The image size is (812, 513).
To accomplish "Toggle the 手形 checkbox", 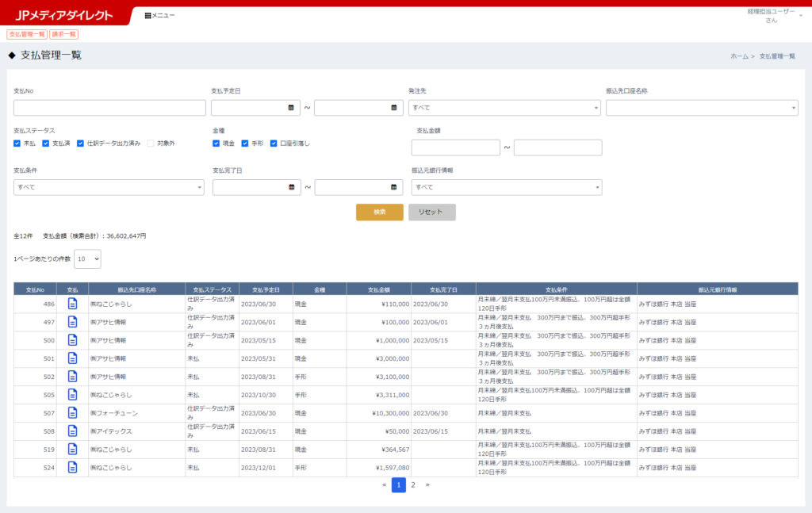I will 245,144.
